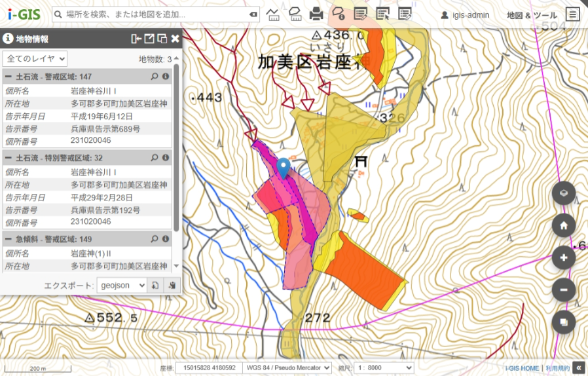
Task: Zoom to feature 土石流 - 警戒区域: 147
Action: tap(154, 77)
